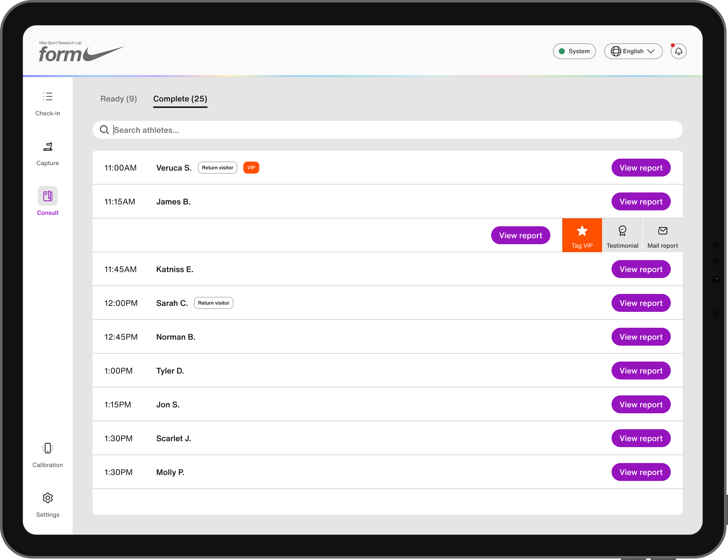Viewport: 728px width, 560px height.
Task: Select the name Jon S.
Action: (x=168, y=404)
